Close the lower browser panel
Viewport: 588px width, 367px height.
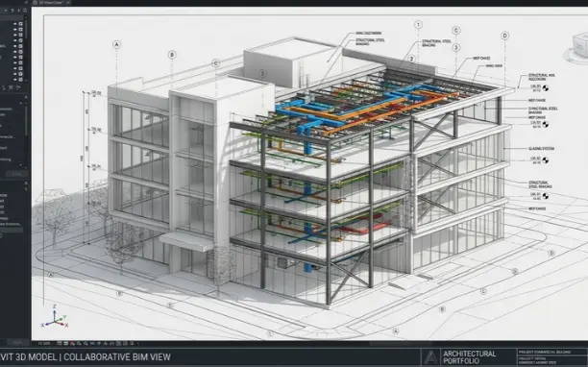click(x=26, y=183)
